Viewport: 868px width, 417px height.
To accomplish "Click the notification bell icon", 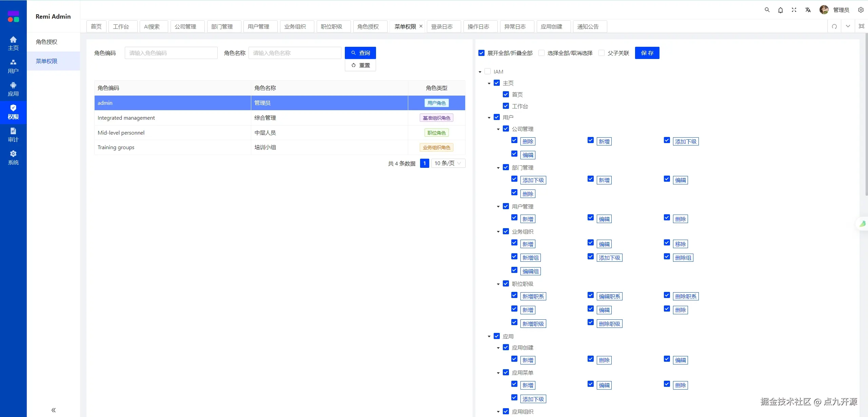I will tap(781, 10).
